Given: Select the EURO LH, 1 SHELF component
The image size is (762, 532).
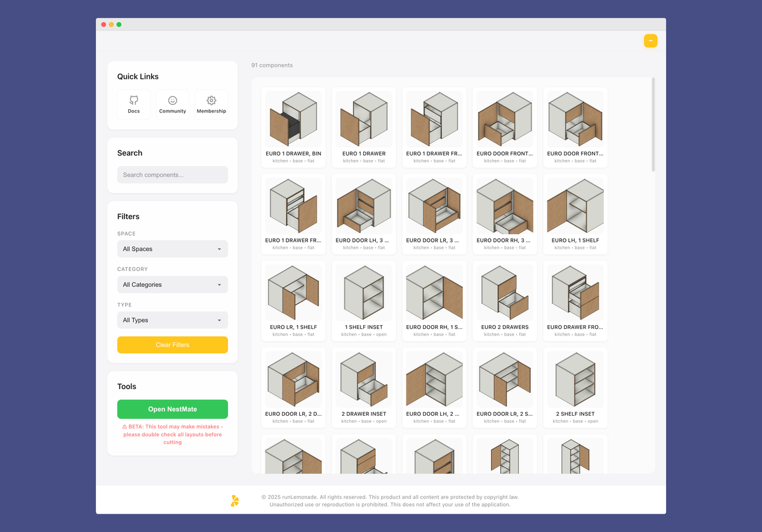Looking at the screenshot, I should 575,204.
